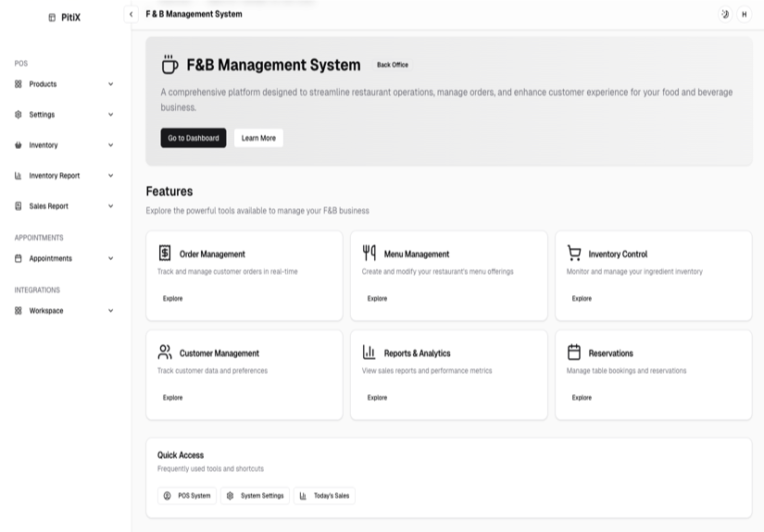The width and height of the screenshot is (764, 532).
Task: Explore Reservations feature
Action: (x=582, y=398)
